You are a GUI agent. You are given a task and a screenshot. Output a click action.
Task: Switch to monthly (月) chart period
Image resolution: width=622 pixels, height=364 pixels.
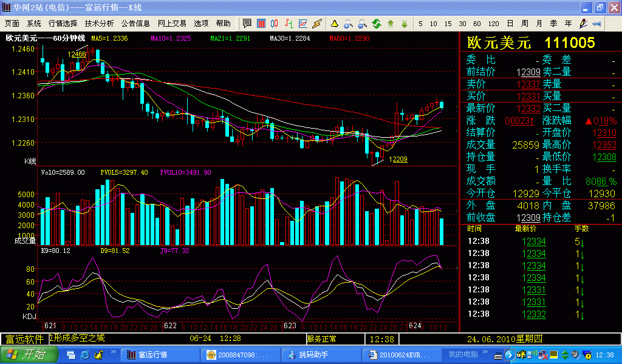pyautogui.click(x=539, y=24)
